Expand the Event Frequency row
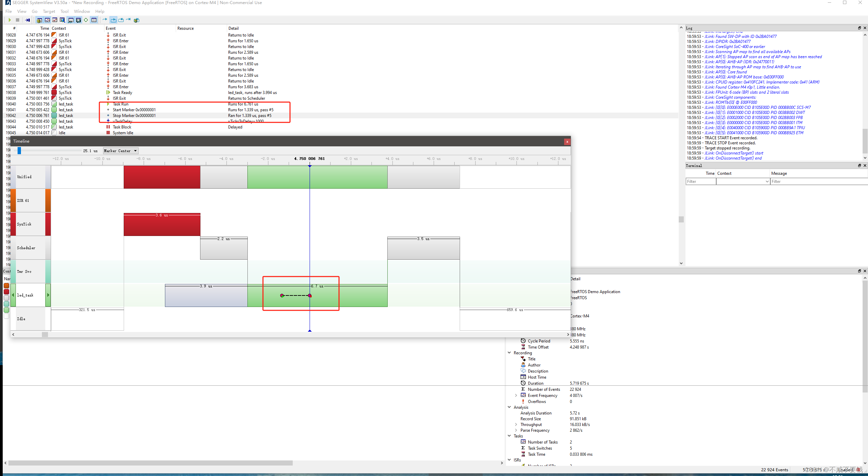868x476 pixels. point(516,395)
